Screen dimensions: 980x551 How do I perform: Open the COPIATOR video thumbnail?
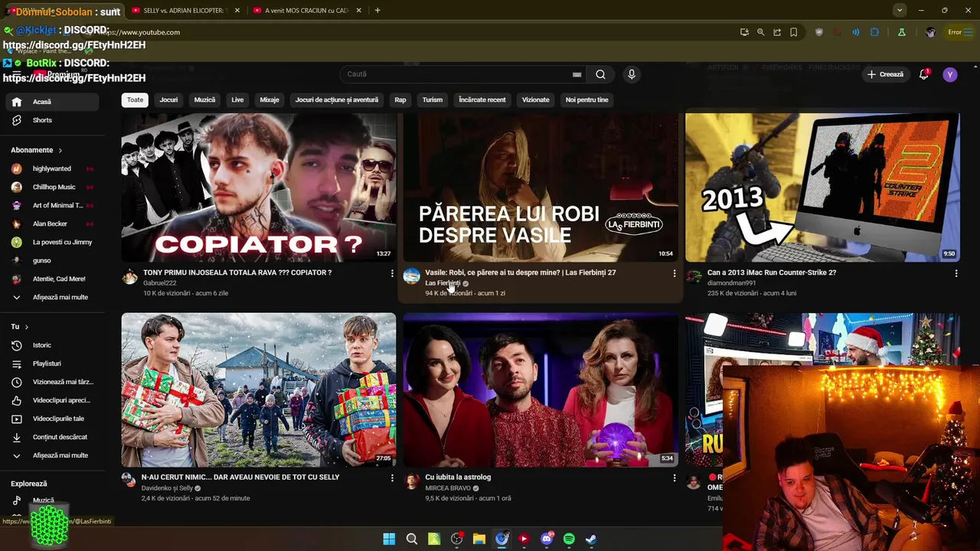pos(259,187)
